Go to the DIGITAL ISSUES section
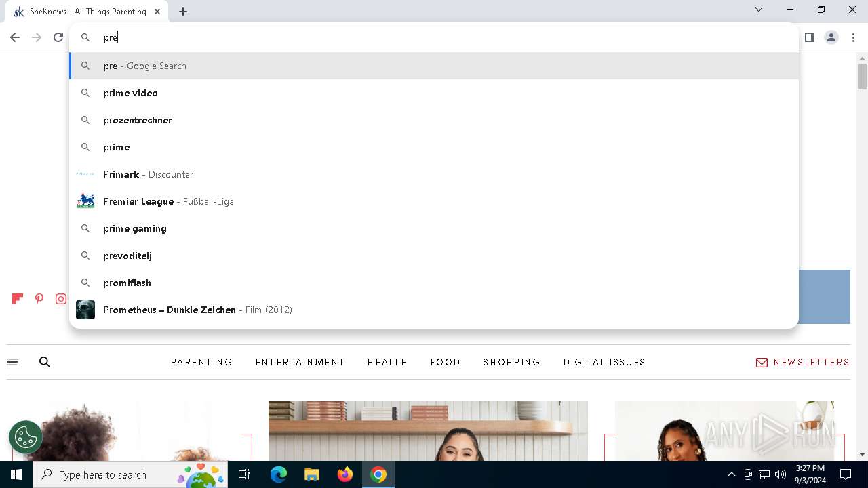Viewport: 868px width, 488px height. [604, 362]
